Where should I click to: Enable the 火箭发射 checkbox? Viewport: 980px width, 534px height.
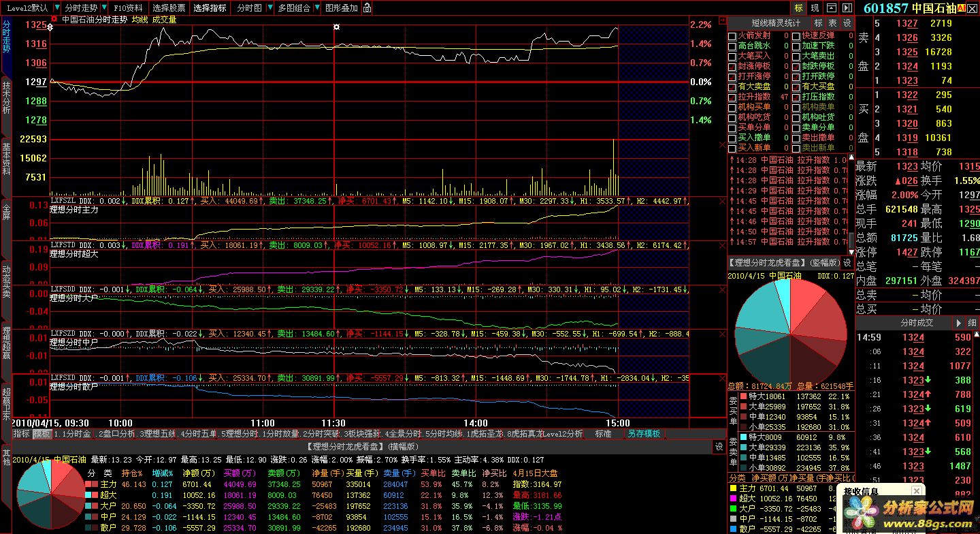coord(732,35)
